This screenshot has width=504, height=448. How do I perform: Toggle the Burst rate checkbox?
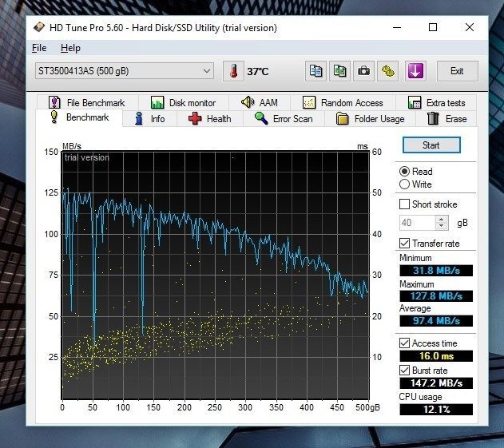pyautogui.click(x=404, y=371)
